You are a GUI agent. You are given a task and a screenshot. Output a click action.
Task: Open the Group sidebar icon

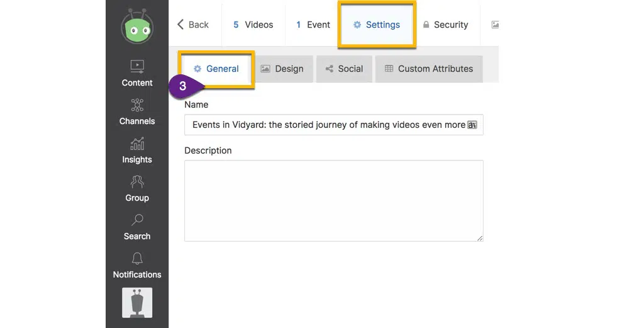click(137, 182)
